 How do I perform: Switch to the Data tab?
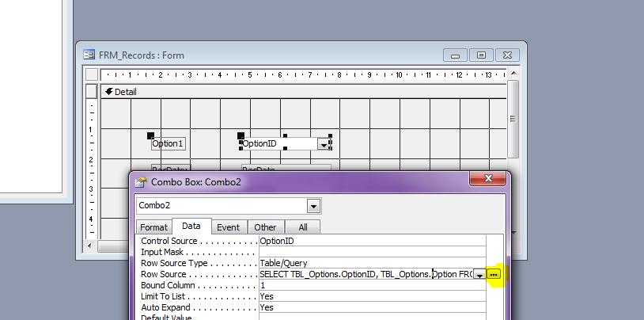click(x=191, y=226)
